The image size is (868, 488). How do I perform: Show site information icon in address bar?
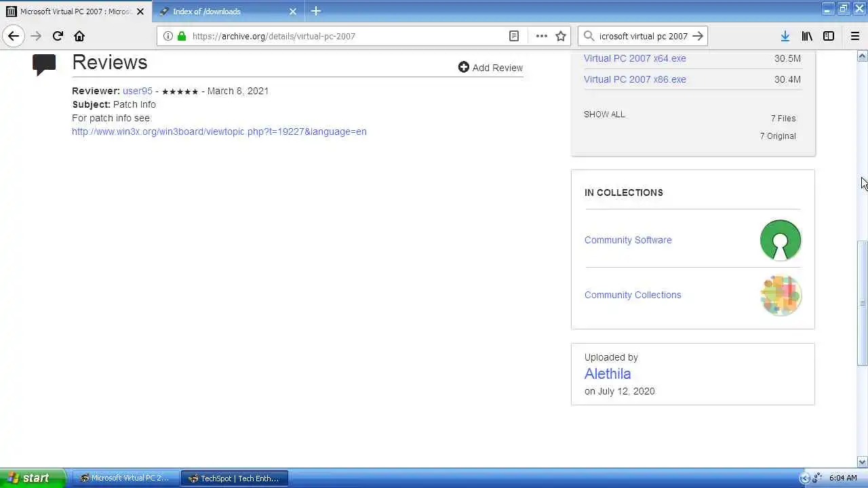point(167,36)
